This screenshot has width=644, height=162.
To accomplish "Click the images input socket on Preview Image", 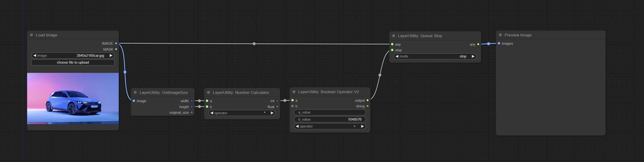I will click(x=499, y=44).
